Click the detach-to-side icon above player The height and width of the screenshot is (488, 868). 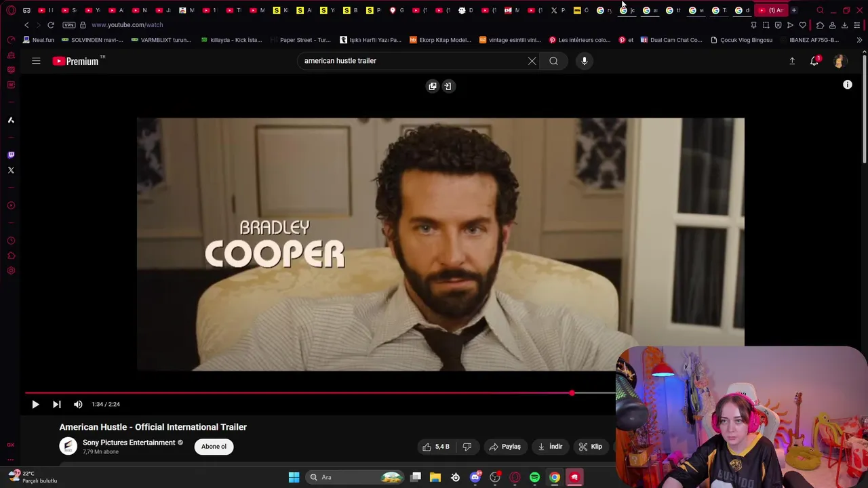tap(448, 86)
